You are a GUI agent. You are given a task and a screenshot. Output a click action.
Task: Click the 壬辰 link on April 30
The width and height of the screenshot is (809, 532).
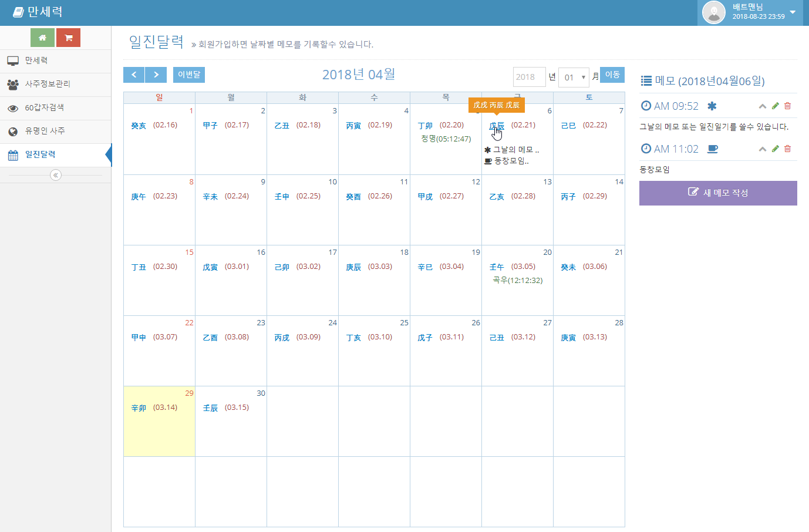tap(210, 408)
